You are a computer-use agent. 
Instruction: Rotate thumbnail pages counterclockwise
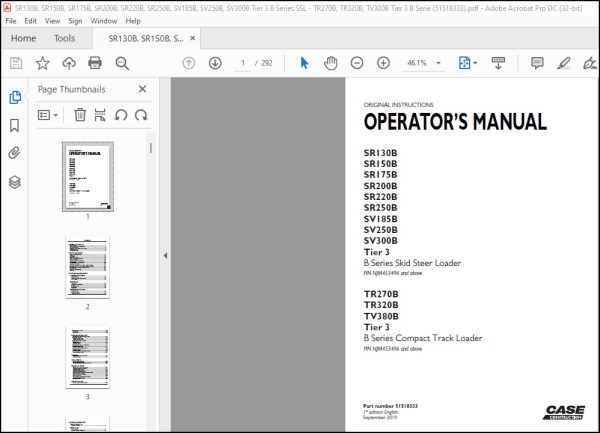(x=121, y=115)
